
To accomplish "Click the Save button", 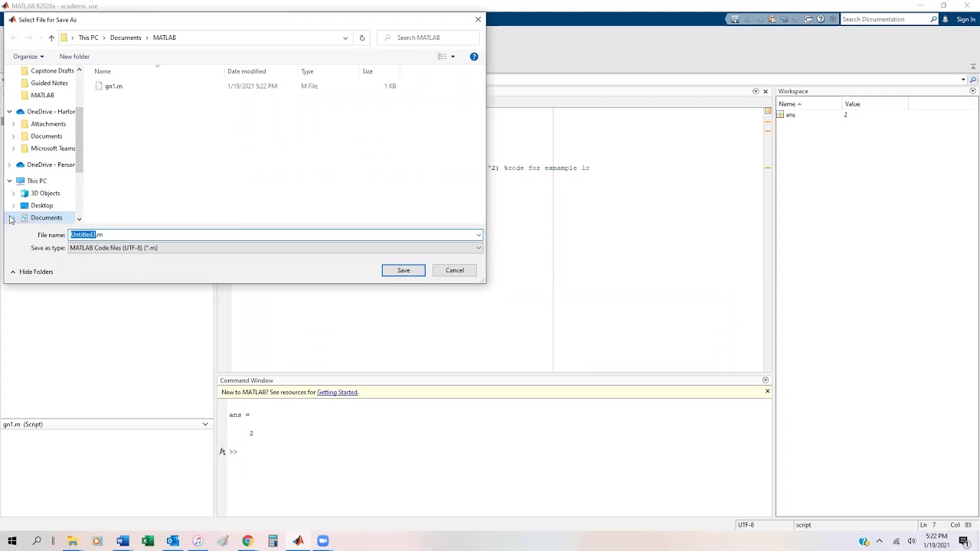I will 403,270.
